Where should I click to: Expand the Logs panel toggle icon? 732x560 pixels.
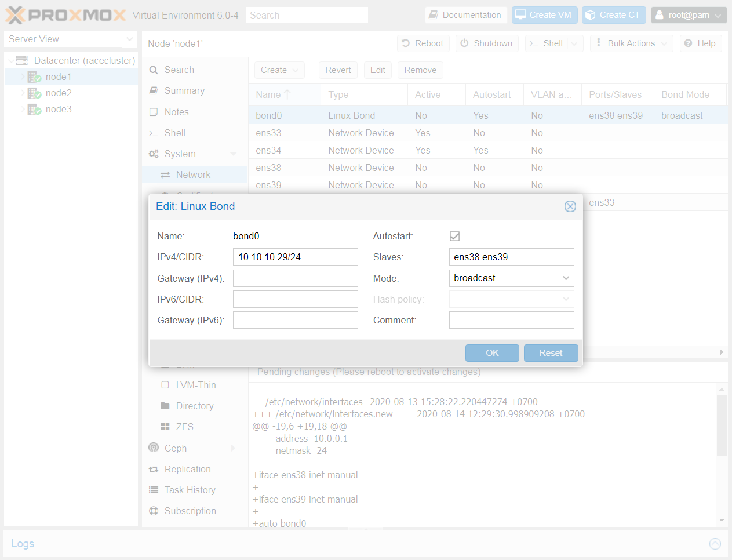715,544
